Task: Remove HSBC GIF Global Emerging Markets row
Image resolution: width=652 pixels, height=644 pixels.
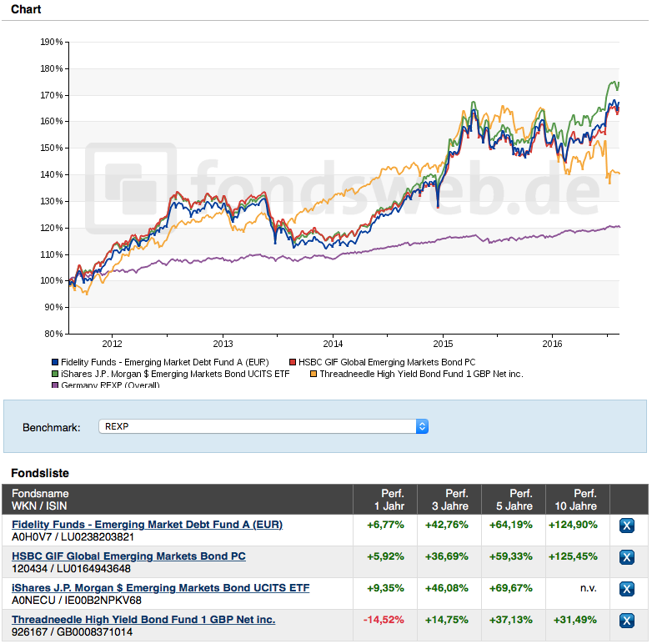Action: [x=628, y=557]
